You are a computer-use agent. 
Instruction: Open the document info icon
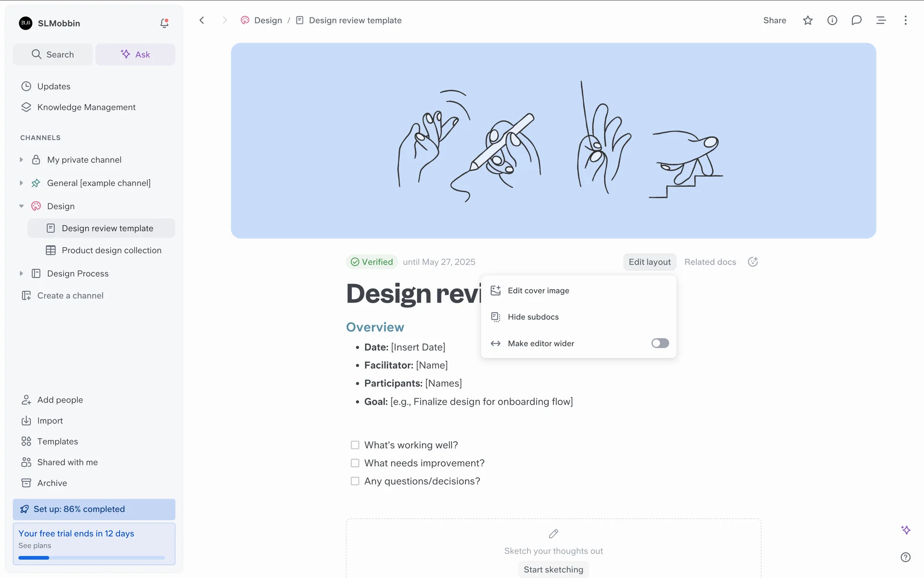pyautogui.click(x=832, y=20)
